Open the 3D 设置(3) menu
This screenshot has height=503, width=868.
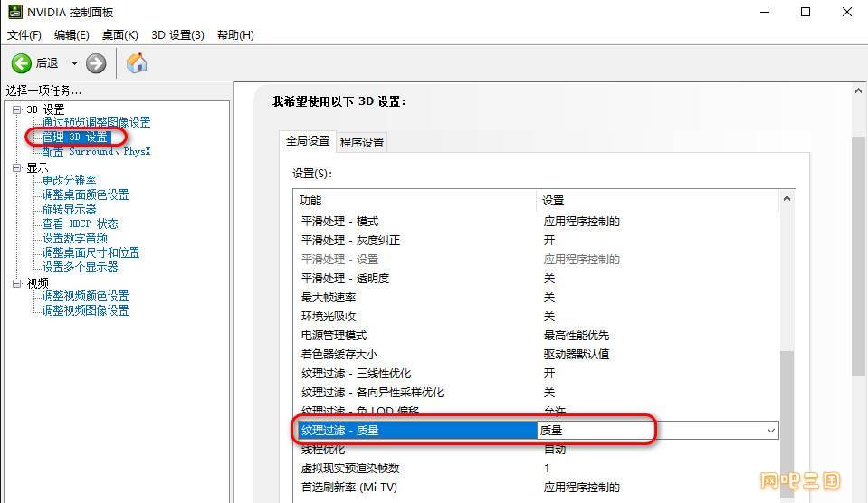(x=177, y=35)
